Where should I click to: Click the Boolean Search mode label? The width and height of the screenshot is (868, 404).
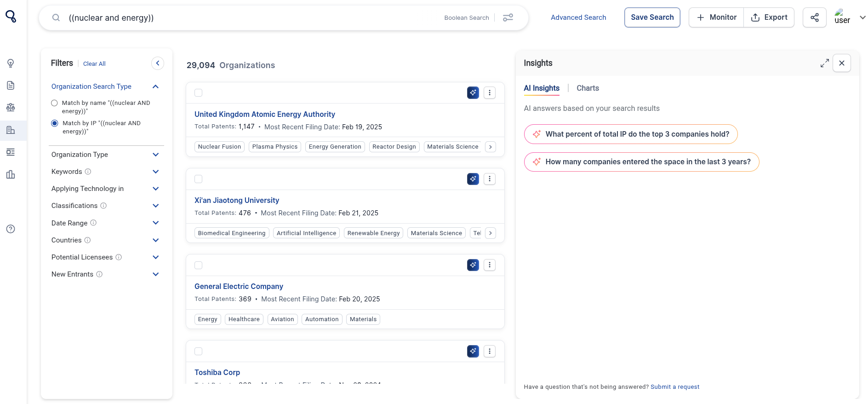click(467, 18)
